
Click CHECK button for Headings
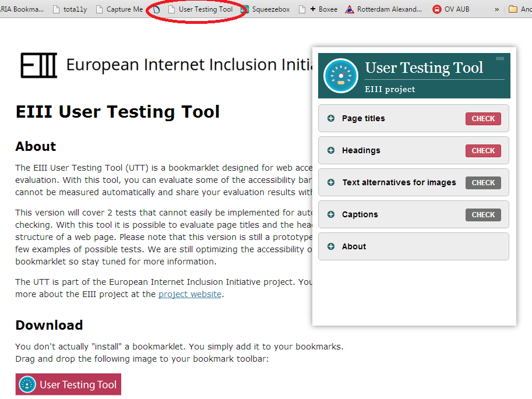tap(483, 151)
